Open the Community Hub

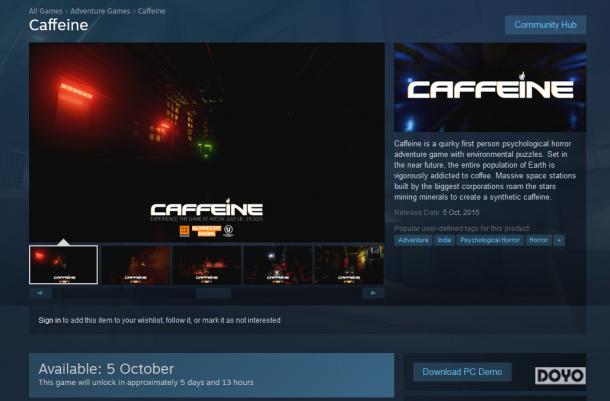click(x=545, y=25)
